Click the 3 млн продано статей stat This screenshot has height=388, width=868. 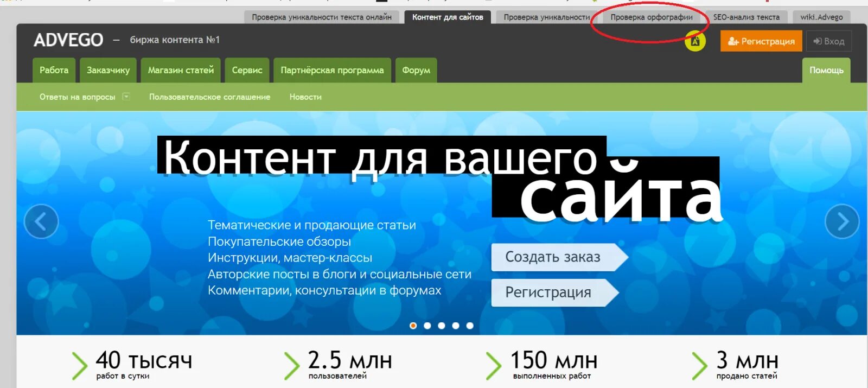735,365
